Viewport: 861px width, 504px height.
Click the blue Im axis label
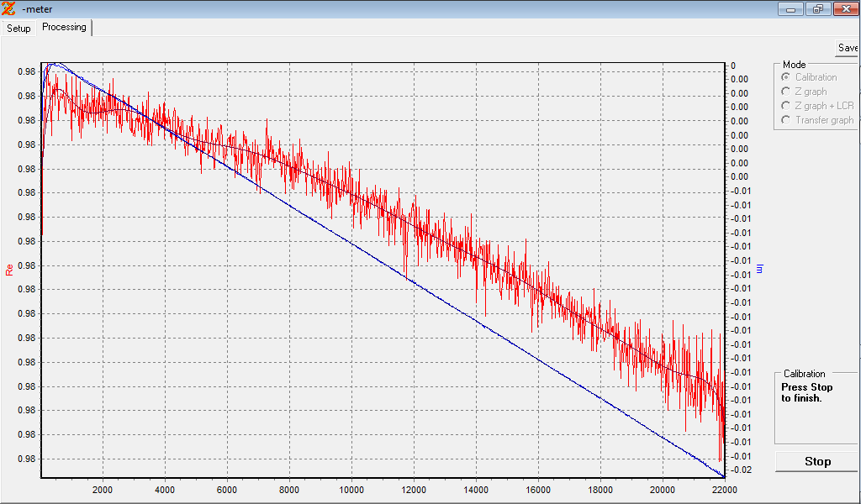(x=759, y=269)
